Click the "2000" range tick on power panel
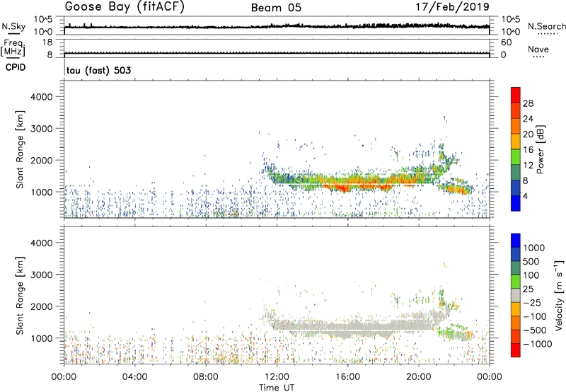 (x=42, y=160)
